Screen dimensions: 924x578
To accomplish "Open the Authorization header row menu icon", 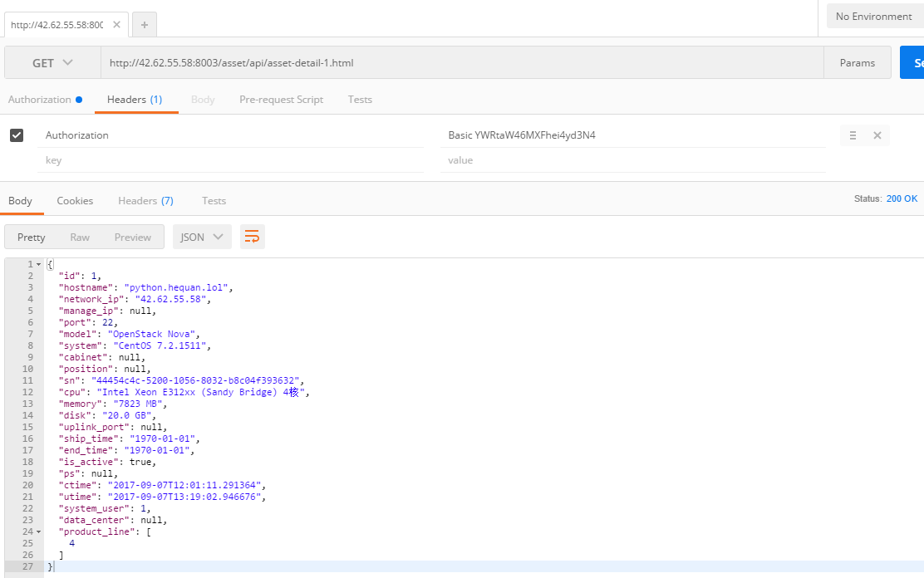I will [853, 135].
